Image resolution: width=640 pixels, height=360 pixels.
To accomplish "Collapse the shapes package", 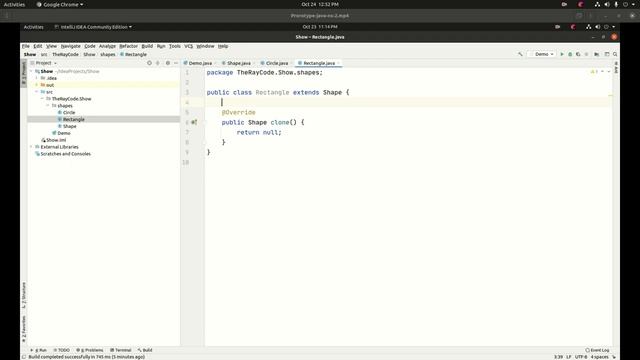I will (48, 106).
